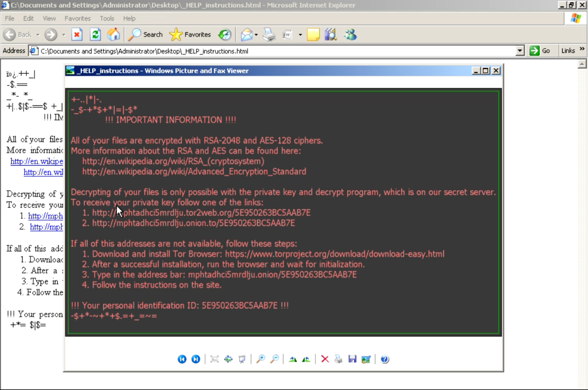Viewport: 588px width, 390px height.
Task: Open Picture Viewer help button
Action: click(384, 359)
